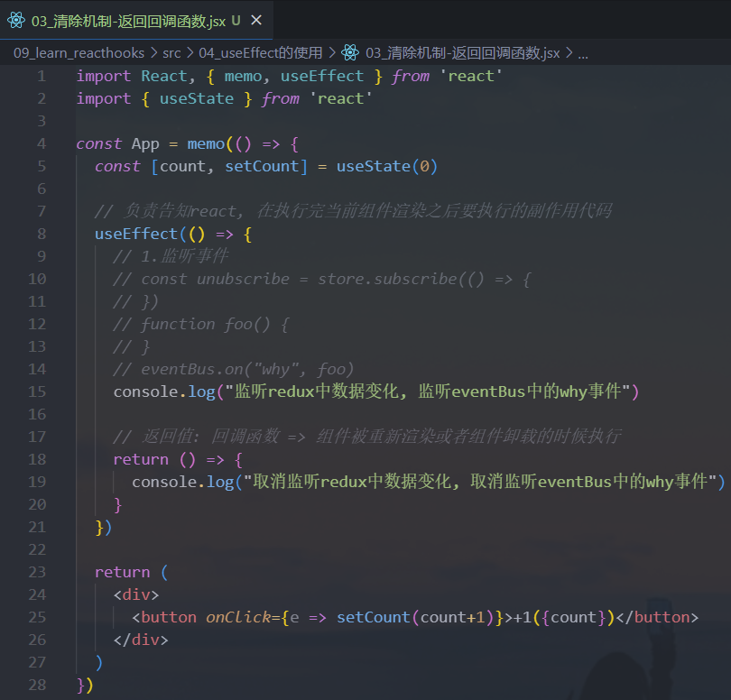Click the closing '</div>' tag on line 26

[x=141, y=640]
